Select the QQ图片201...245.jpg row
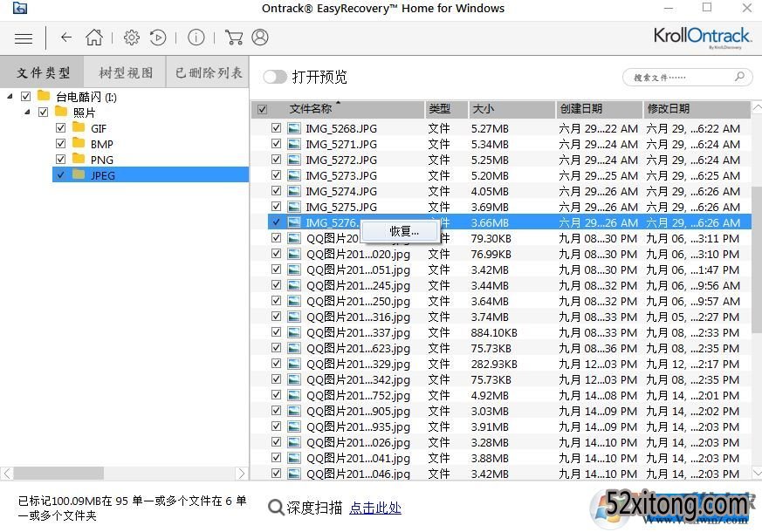This screenshot has width=762, height=532. pyautogui.click(x=509, y=285)
